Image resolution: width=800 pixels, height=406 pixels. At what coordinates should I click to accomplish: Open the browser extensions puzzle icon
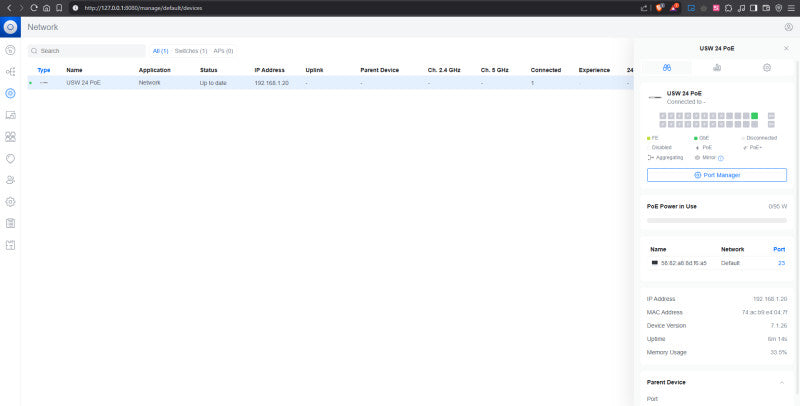(728, 8)
